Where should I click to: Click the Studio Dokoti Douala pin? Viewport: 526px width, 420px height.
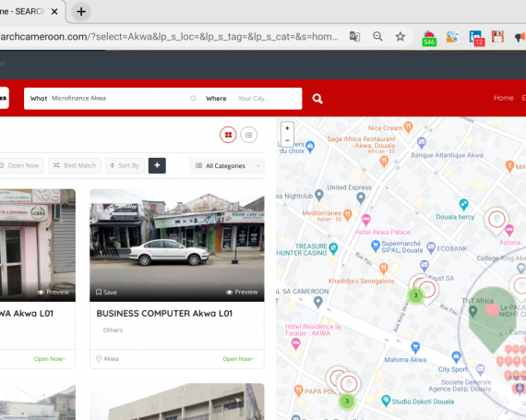point(386,401)
